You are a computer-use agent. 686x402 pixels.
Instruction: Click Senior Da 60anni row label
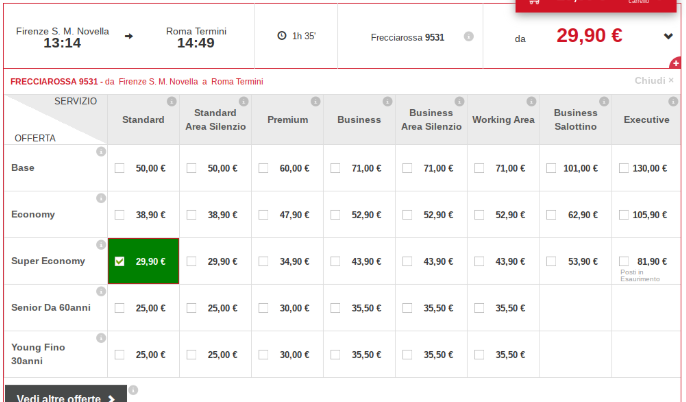tap(51, 308)
